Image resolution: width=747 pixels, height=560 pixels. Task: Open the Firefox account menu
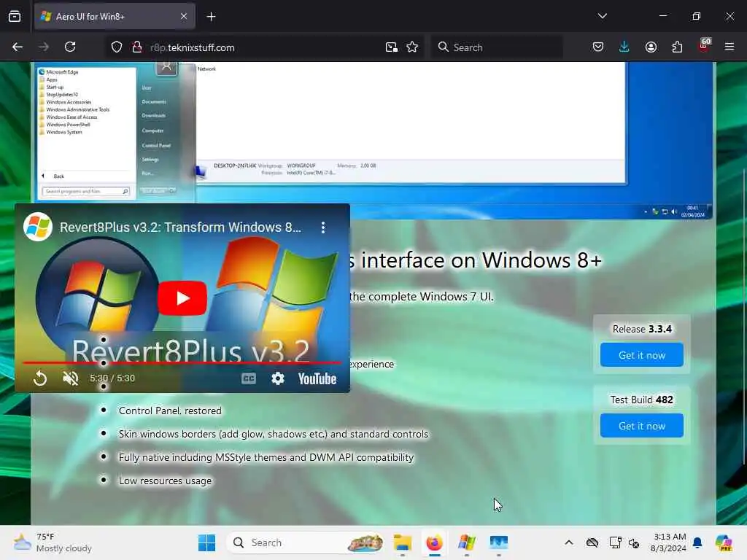[x=651, y=47]
